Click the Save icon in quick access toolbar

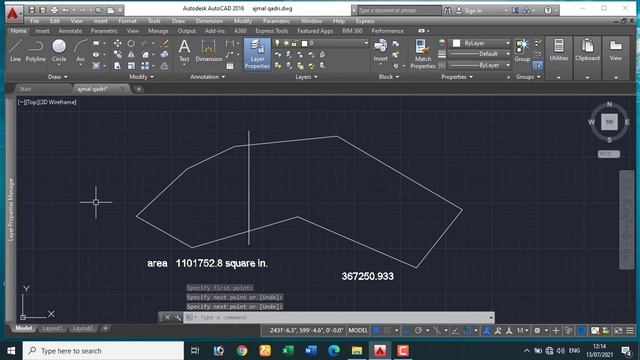point(32,10)
